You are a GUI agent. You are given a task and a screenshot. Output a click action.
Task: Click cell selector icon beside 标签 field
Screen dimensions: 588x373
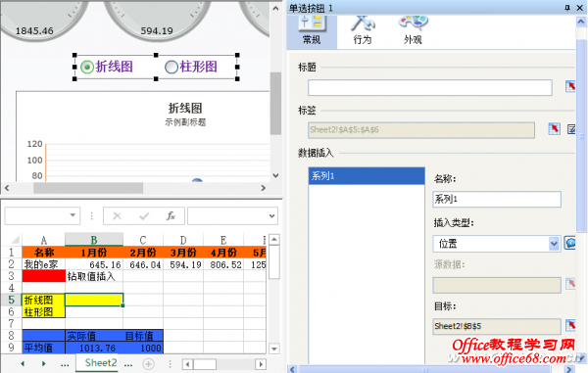click(555, 129)
